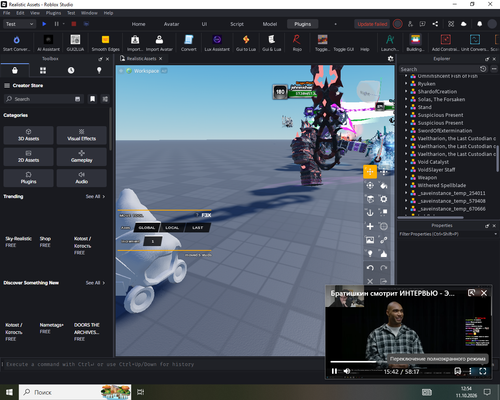
Task: Select the F3X Resize tool
Action: [x=384, y=172]
